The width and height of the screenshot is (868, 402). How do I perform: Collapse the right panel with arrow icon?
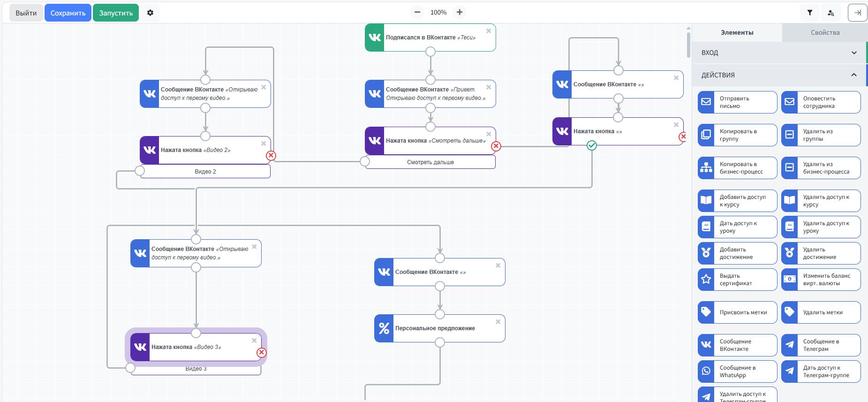(x=857, y=13)
